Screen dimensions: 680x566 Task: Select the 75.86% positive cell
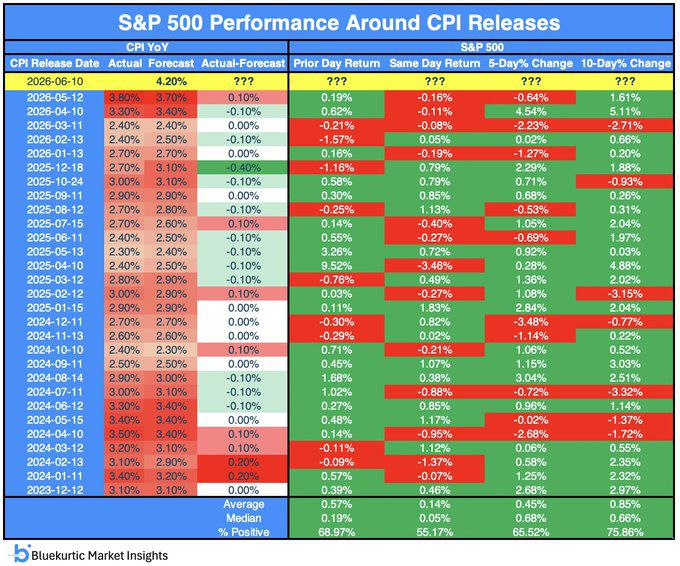[625, 532]
